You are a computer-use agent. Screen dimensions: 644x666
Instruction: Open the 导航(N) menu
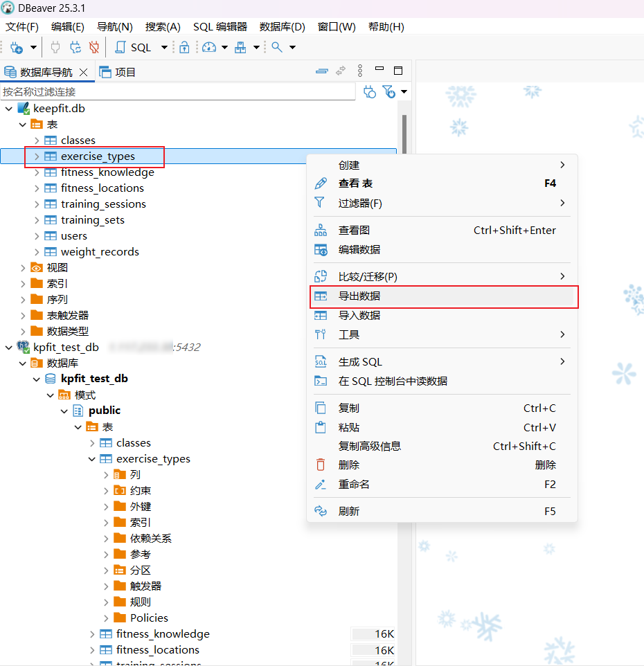coord(115,27)
